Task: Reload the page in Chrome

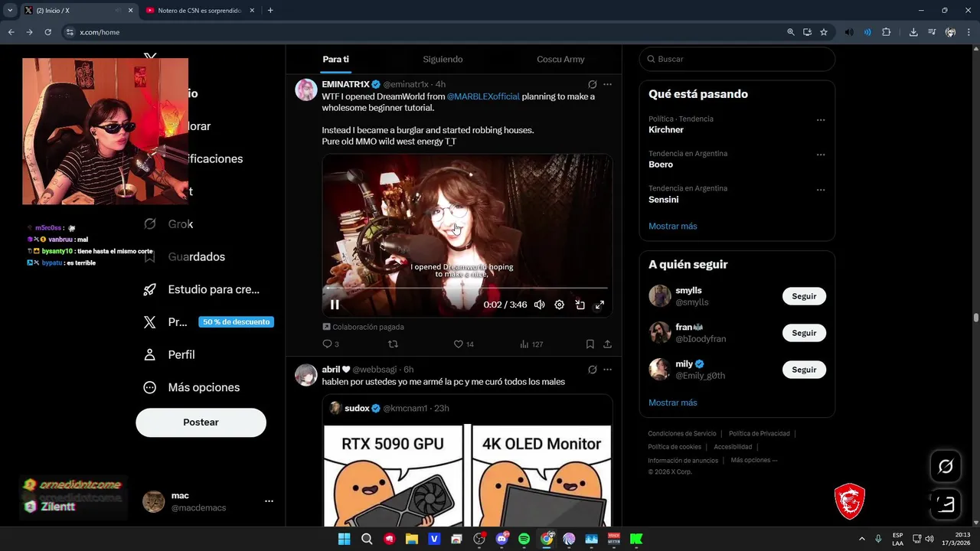Action: 47,32
